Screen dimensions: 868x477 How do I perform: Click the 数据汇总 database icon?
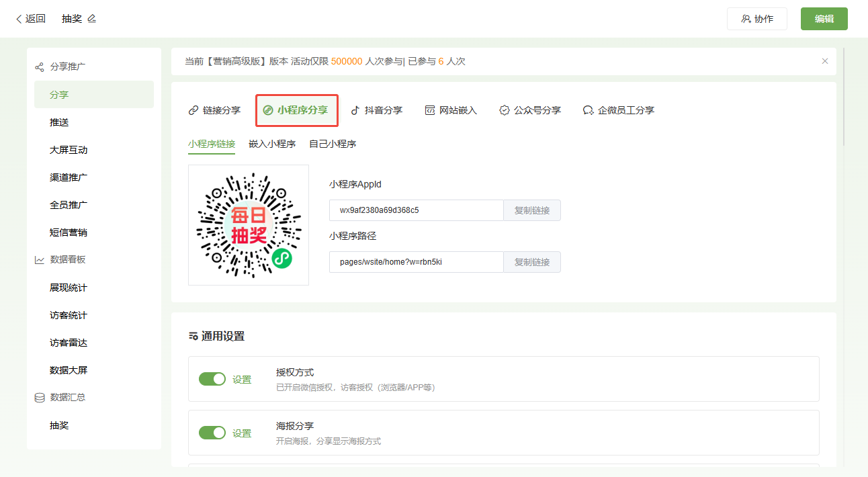coord(40,398)
